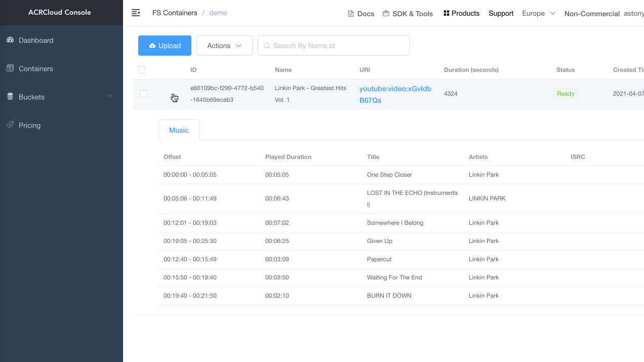The height and width of the screenshot is (362, 644).
Task: Click the Status column header
Action: click(566, 70)
